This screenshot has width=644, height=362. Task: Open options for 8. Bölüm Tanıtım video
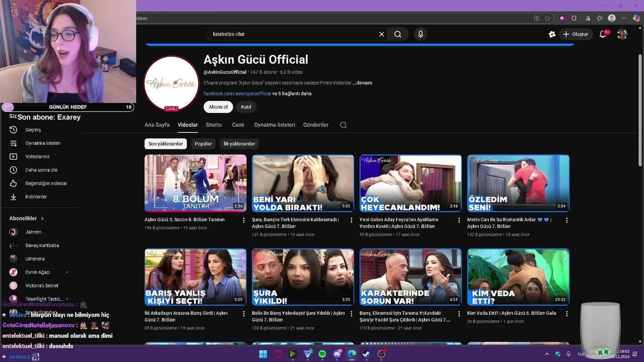244,220
